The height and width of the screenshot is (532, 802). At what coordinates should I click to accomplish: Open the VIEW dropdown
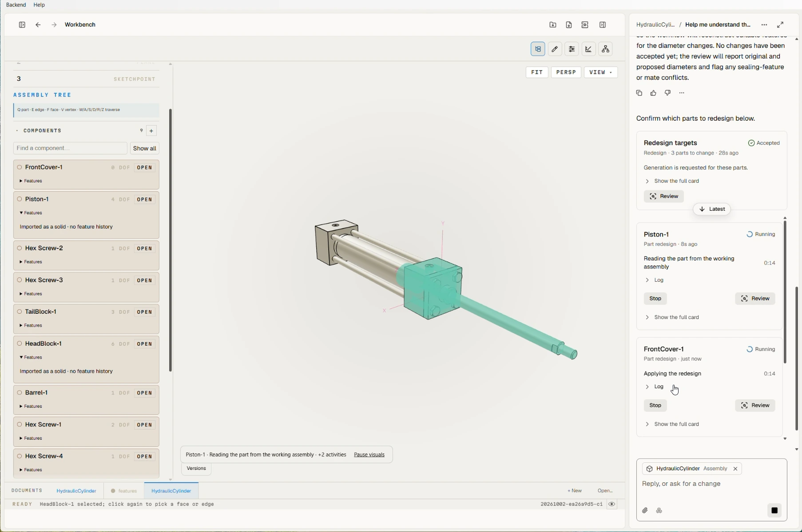[601, 72]
